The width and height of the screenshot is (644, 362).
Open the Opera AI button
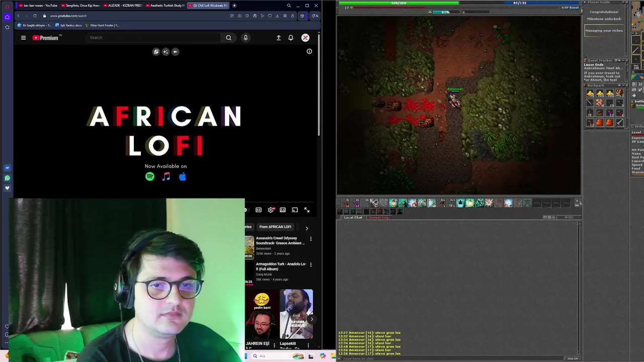coord(314,16)
